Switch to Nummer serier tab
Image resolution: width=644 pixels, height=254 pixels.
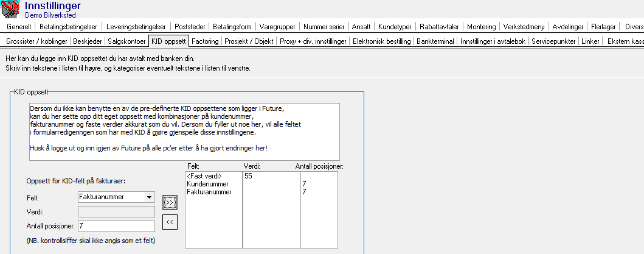[x=324, y=27]
